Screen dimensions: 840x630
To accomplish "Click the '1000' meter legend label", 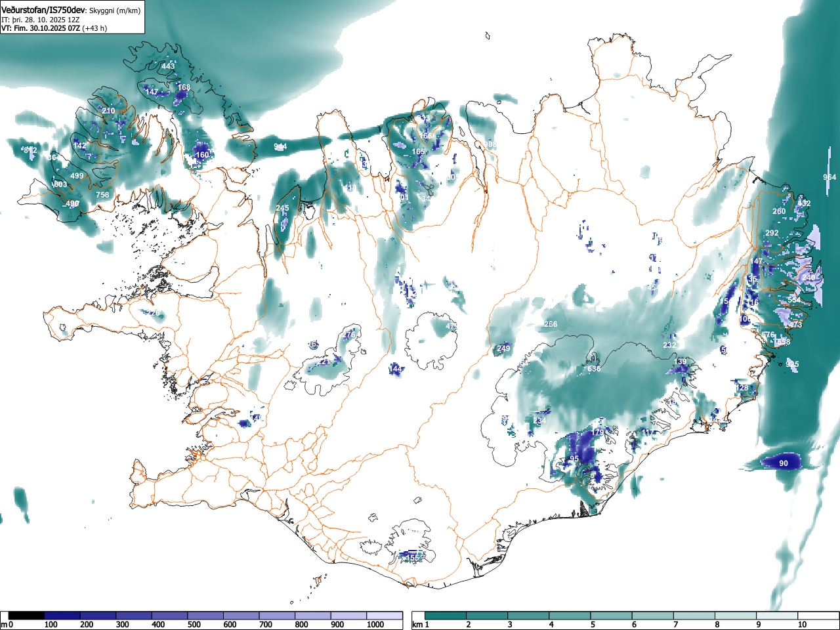I will 375,625.
